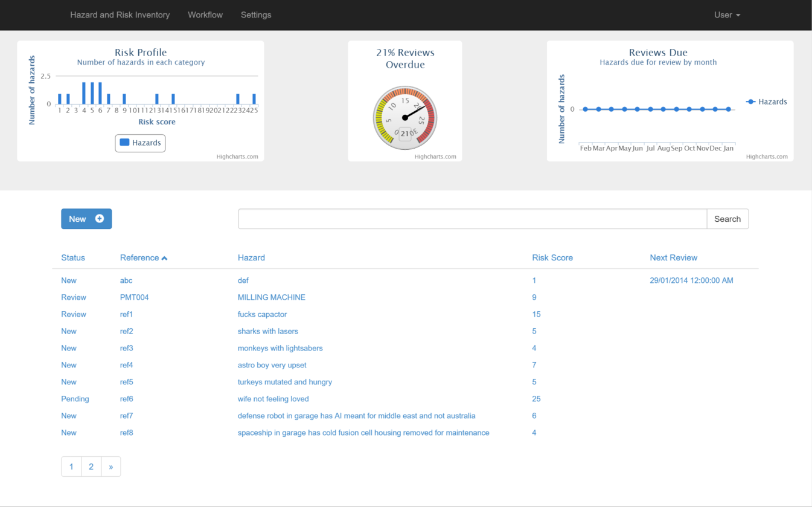Click the Reference sort arrow icon

pos(164,258)
